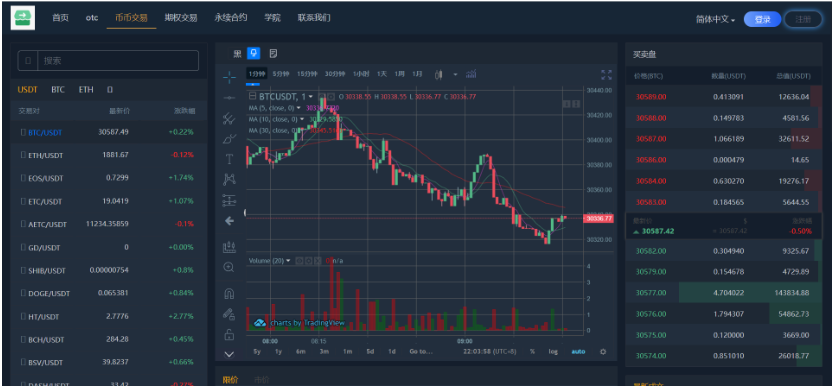This screenshot has width=833, height=386.
Task: Open chart style dropdown arrow
Action: tap(455, 74)
